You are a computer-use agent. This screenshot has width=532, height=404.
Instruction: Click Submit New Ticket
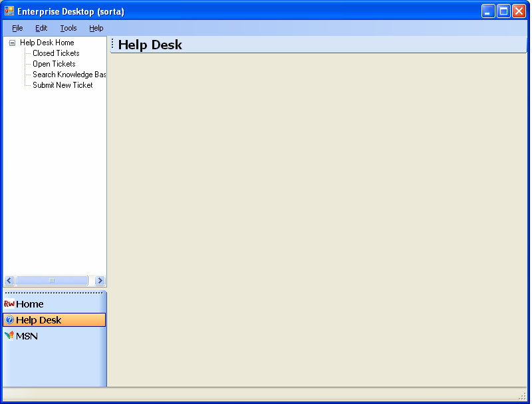pyautogui.click(x=63, y=85)
